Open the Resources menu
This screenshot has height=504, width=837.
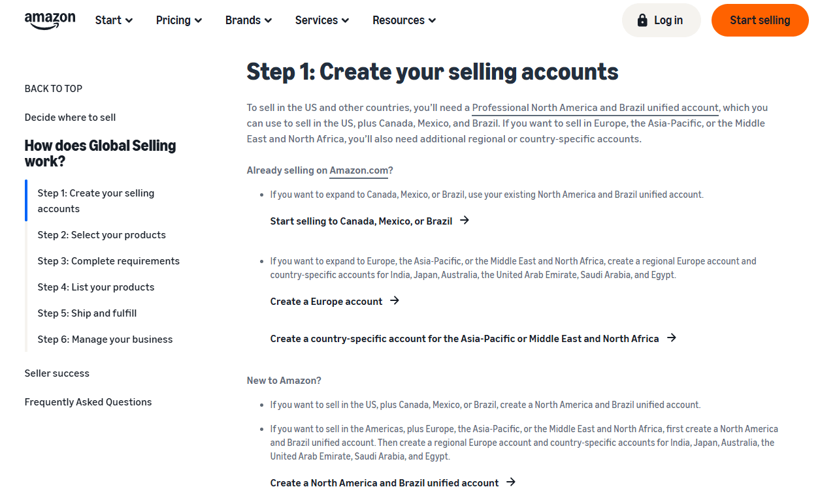coord(404,20)
